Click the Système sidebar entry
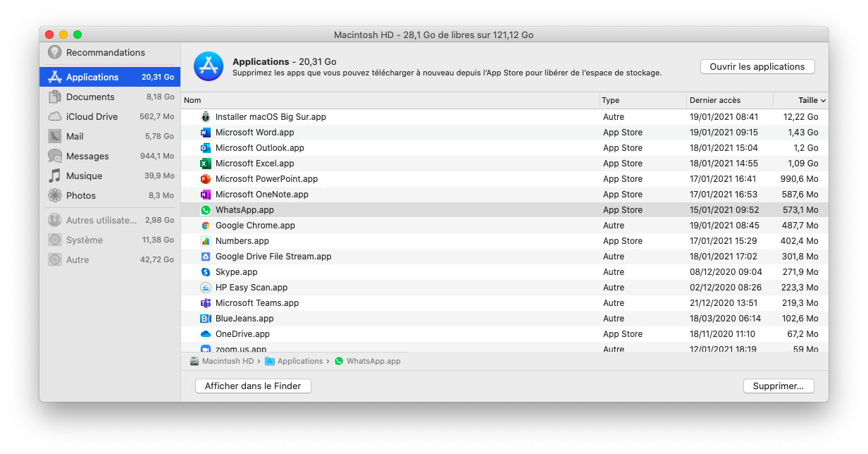Screen dimensions: 868x454 (x=110, y=240)
